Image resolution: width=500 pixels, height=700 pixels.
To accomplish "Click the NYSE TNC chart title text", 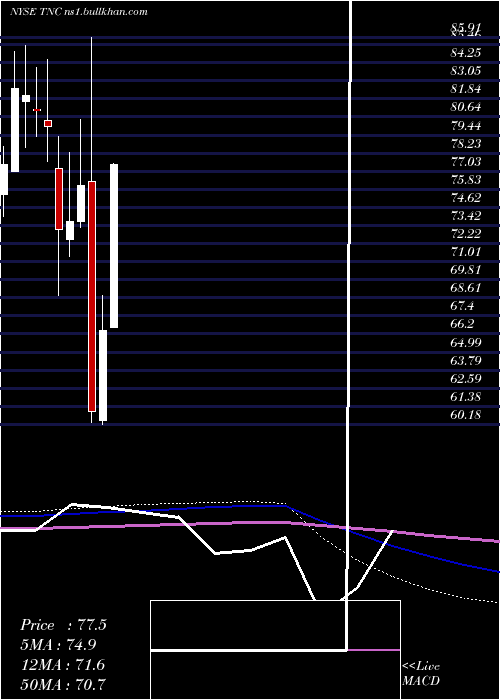I will click(x=79, y=12).
